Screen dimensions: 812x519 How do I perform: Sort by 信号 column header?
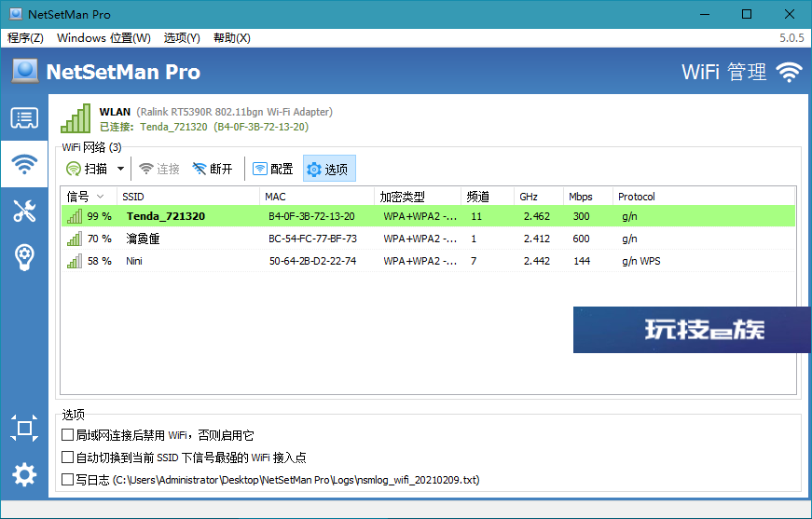(89, 197)
